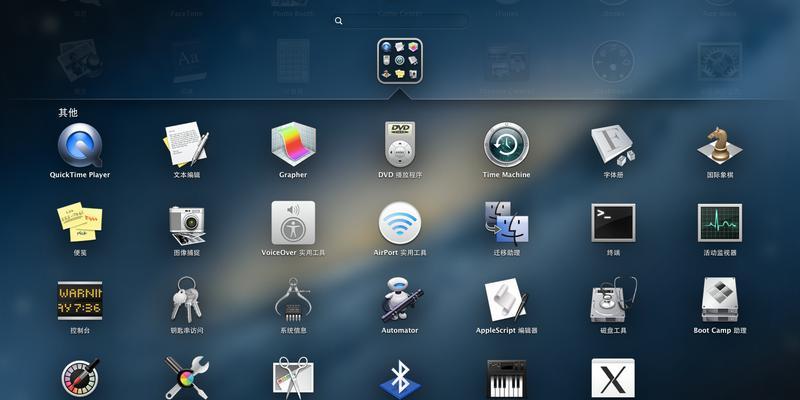Open Time Machine

click(506, 144)
